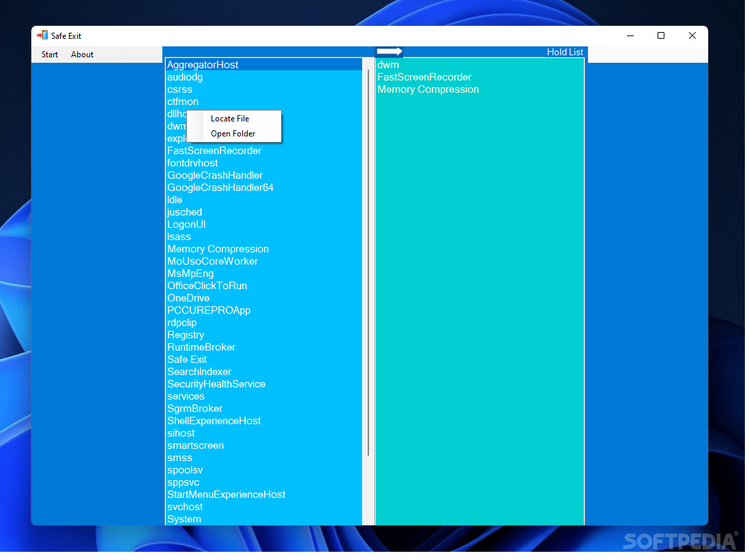This screenshot has width=749, height=560.
Task: Select System process
Action: point(265,520)
